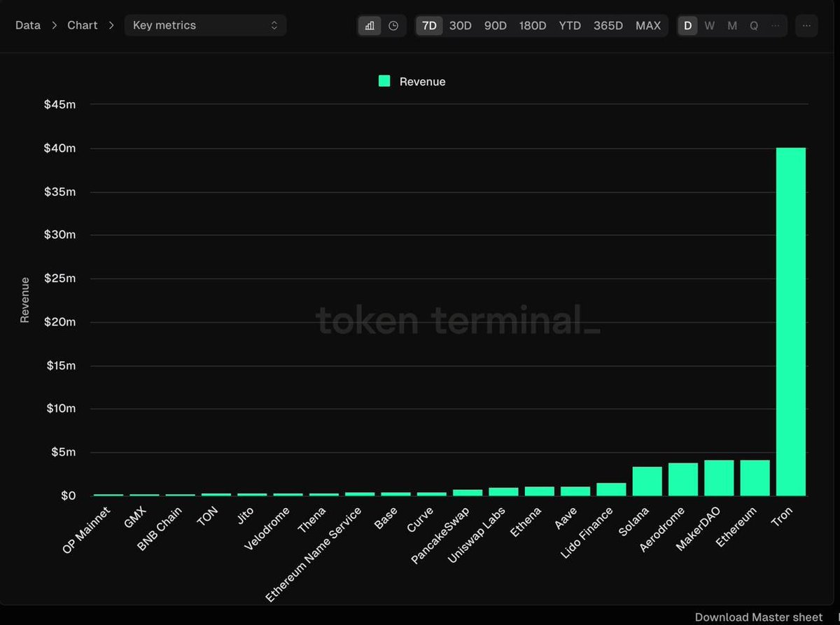This screenshot has width=840, height=625.
Task: Select the YTD time range
Action: (570, 26)
